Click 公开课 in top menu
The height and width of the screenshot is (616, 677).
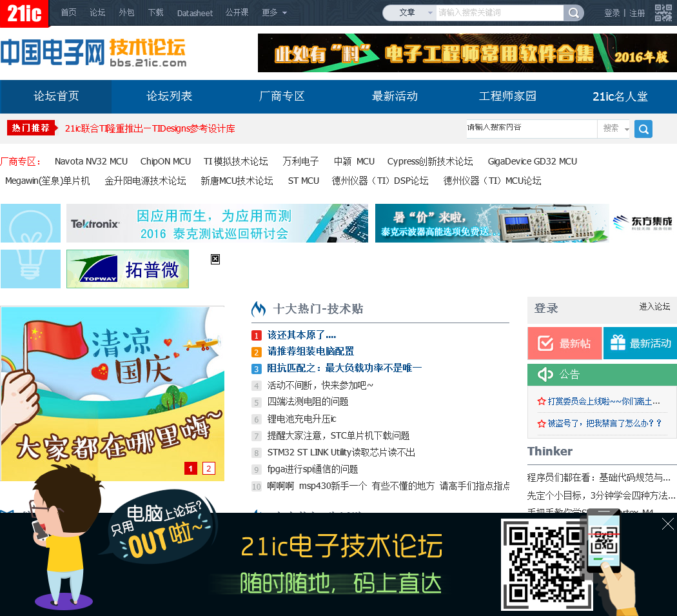click(x=237, y=13)
